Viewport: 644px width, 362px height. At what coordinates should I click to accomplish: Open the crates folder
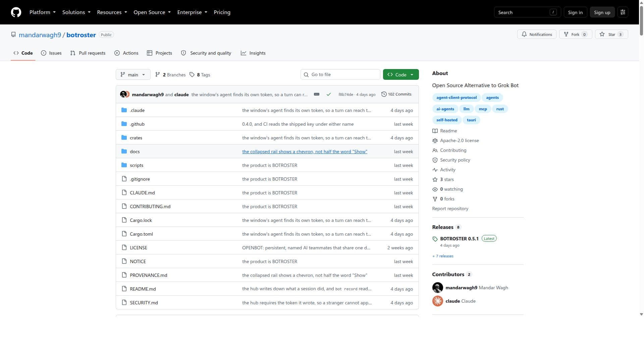coord(136,138)
